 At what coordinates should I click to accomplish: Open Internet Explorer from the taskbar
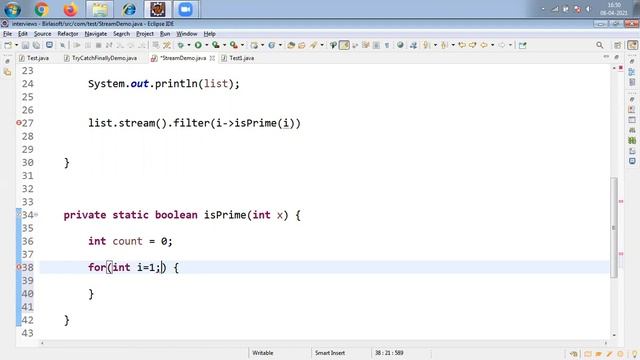coord(129,9)
